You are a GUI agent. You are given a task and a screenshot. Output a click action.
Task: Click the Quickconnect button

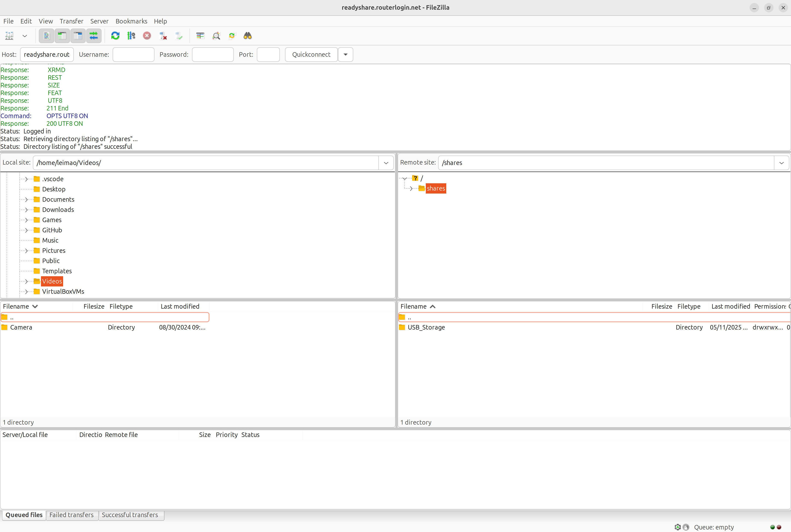(311, 55)
